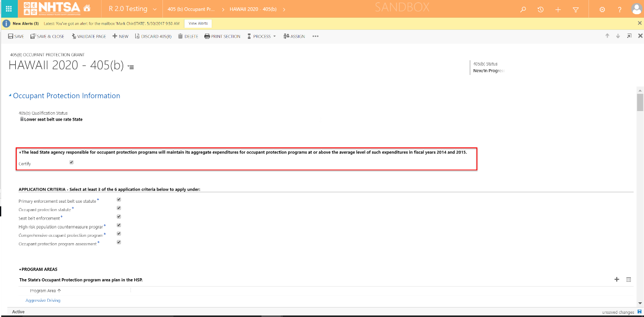Image resolution: width=644 pixels, height=317 pixels.
Task: Dismiss the yellow alerts bar
Action: click(639, 23)
